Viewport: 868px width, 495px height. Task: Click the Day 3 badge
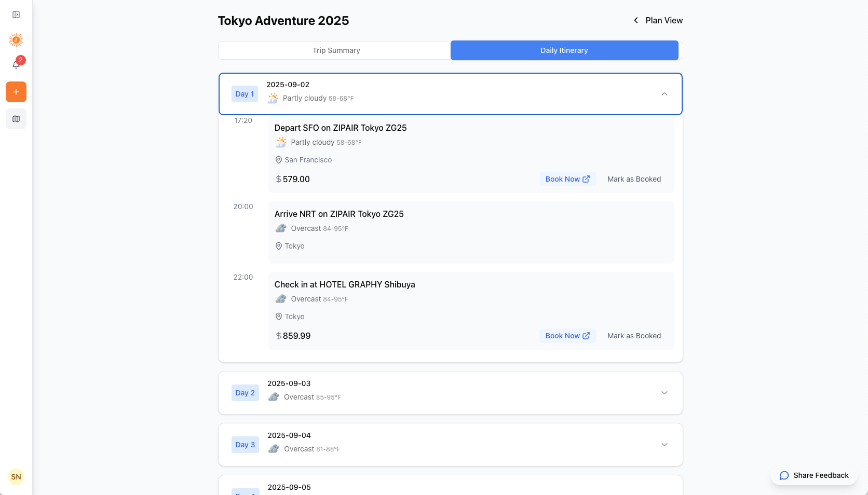pyautogui.click(x=245, y=445)
